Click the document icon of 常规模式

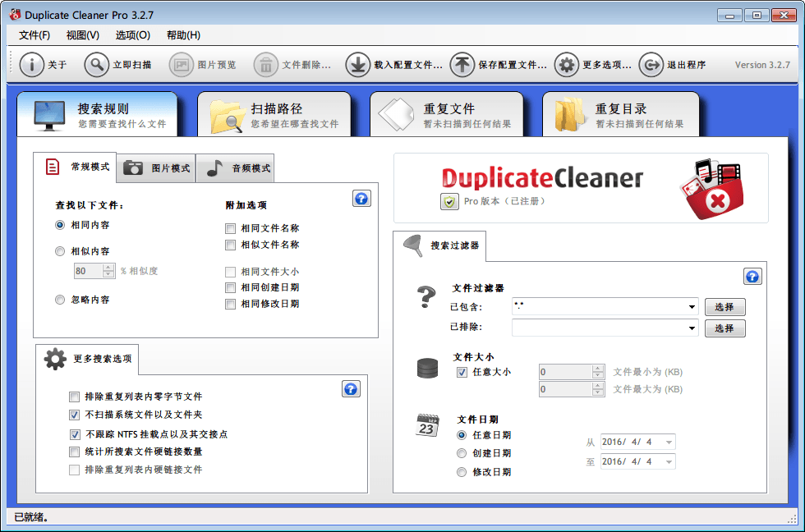53,167
